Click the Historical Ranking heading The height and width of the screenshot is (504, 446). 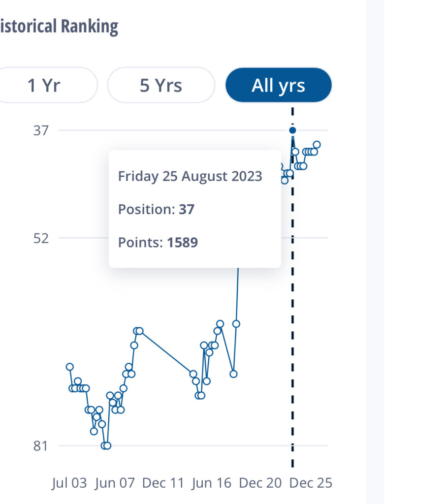58,27
